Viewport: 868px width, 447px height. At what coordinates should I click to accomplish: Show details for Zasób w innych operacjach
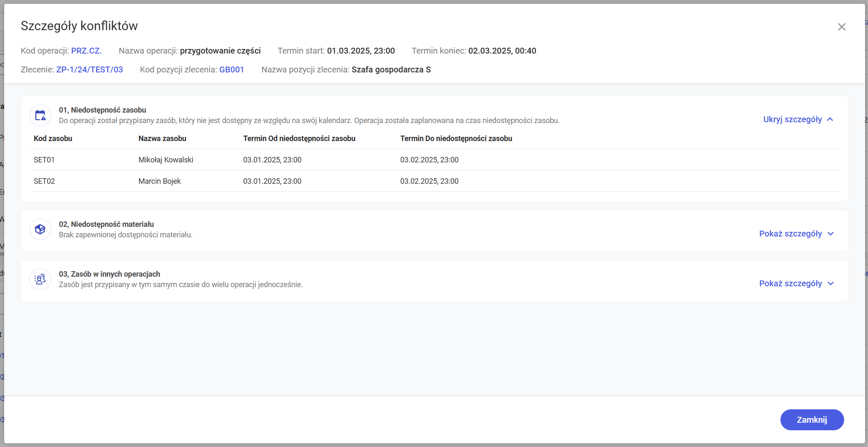point(796,283)
